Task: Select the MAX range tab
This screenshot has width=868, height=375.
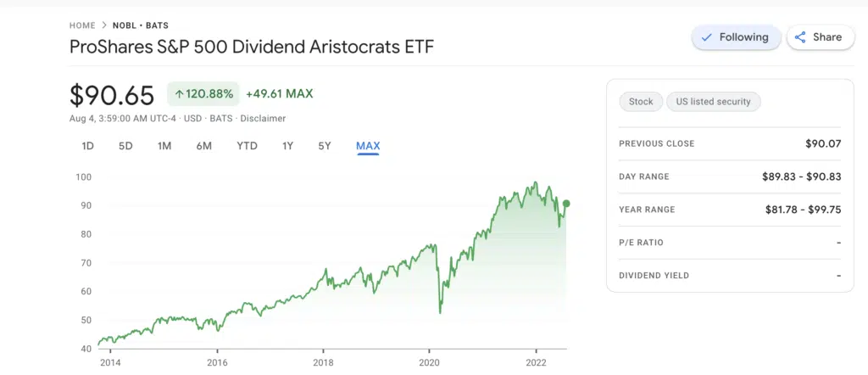Action: pyautogui.click(x=368, y=146)
